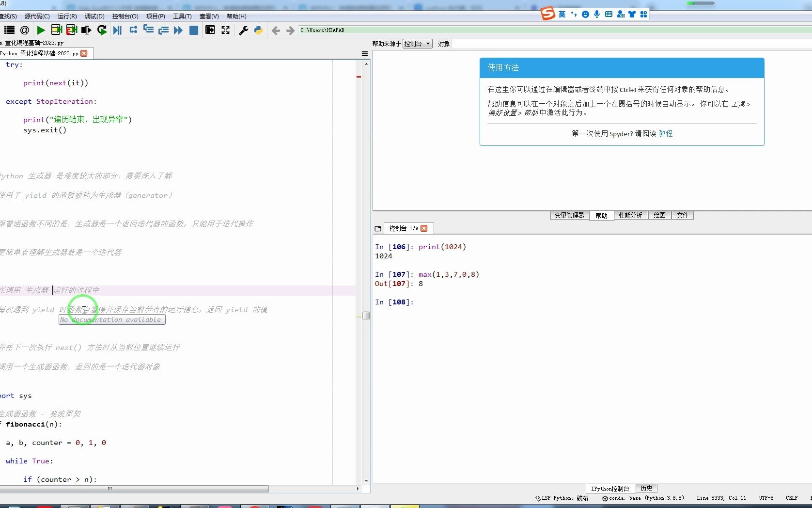Open Sogou skin shirt icon
Image resolution: width=812 pixels, height=508 pixels.
[632, 14]
